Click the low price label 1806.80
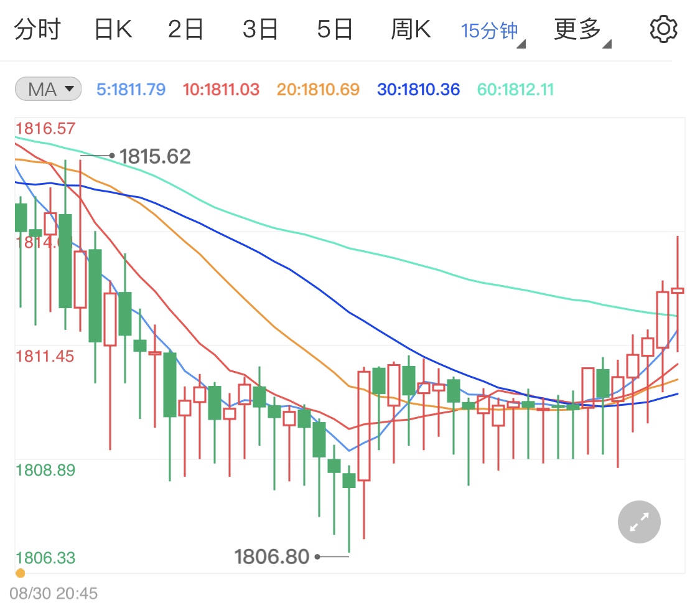 (272, 556)
